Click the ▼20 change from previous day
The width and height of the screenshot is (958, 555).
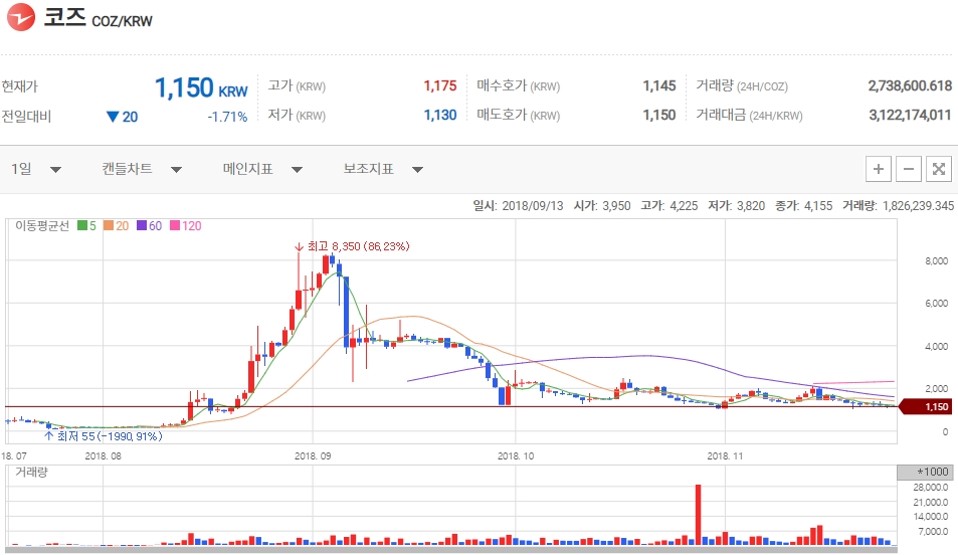pos(122,117)
